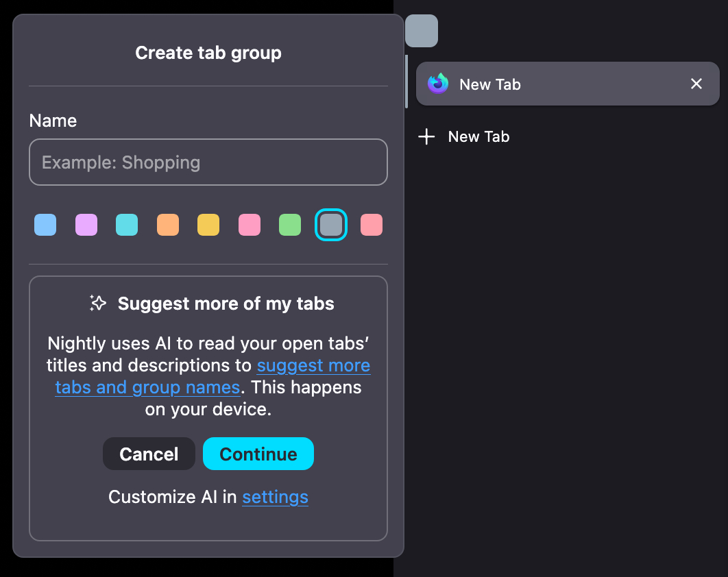
Task: Pick the red tab group color
Action: coord(372,225)
